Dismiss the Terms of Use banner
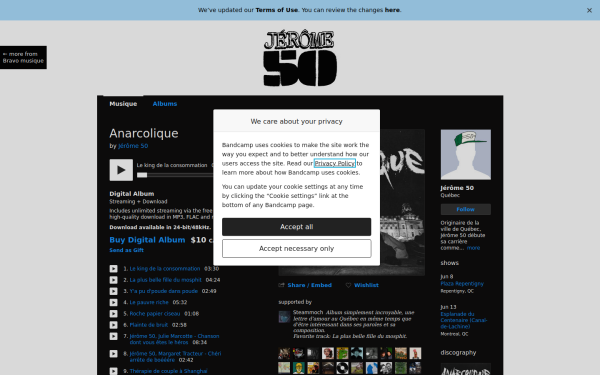 point(589,10)
